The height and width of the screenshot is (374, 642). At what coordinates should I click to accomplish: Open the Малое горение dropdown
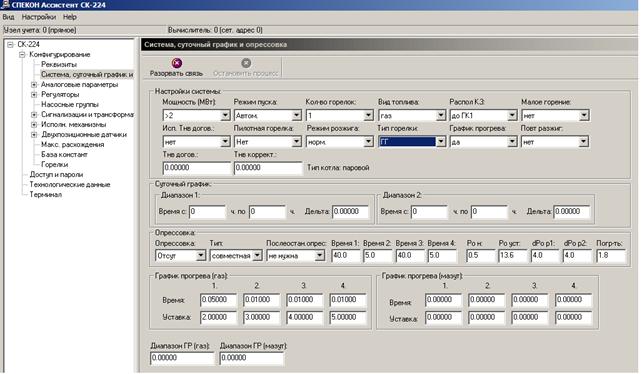click(584, 116)
